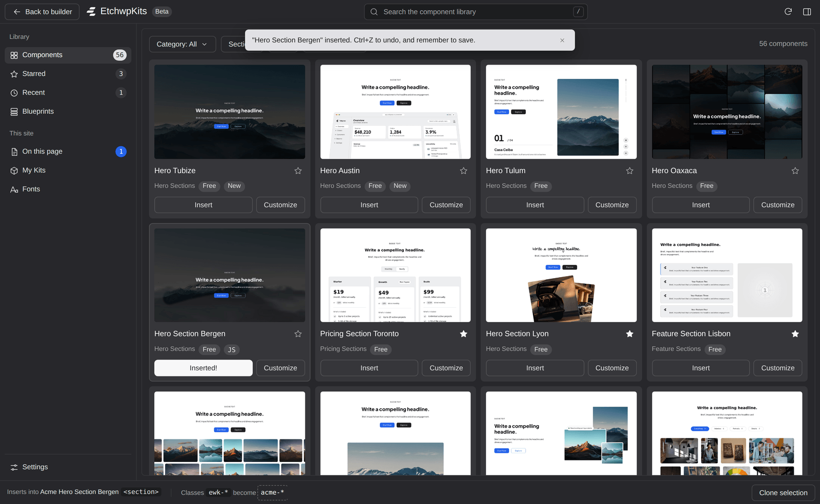Toggle the side panel layout icon
Image resolution: width=820 pixels, height=504 pixels.
click(807, 12)
